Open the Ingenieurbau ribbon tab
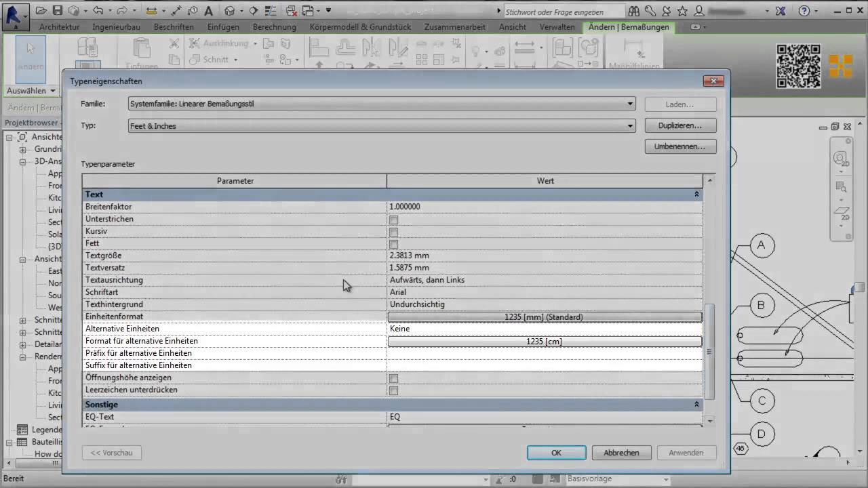Image resolution: width=868 pixels, height=488 pixels. [117, 27]
